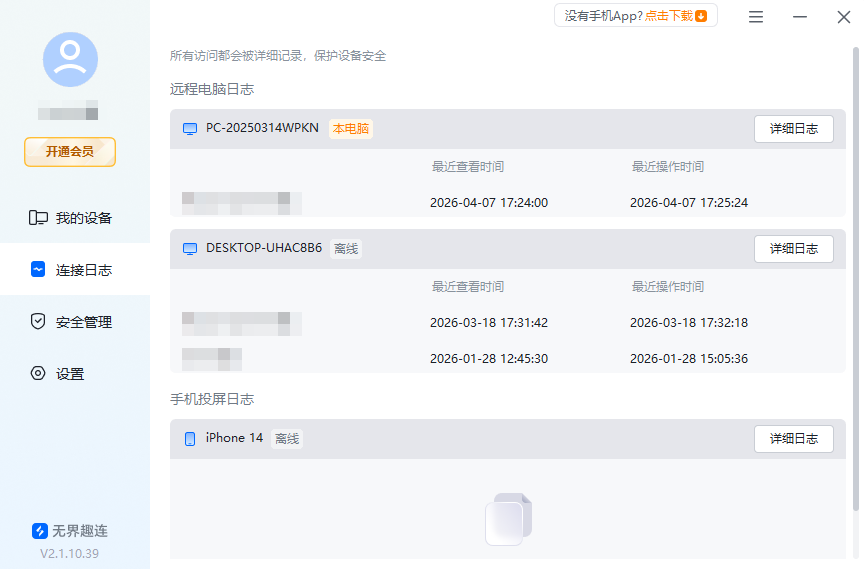The height and width of the screenshot is (569, 864).
Task: Select the 连接日志 sidebar icon
Action: [x=39, y=270]
